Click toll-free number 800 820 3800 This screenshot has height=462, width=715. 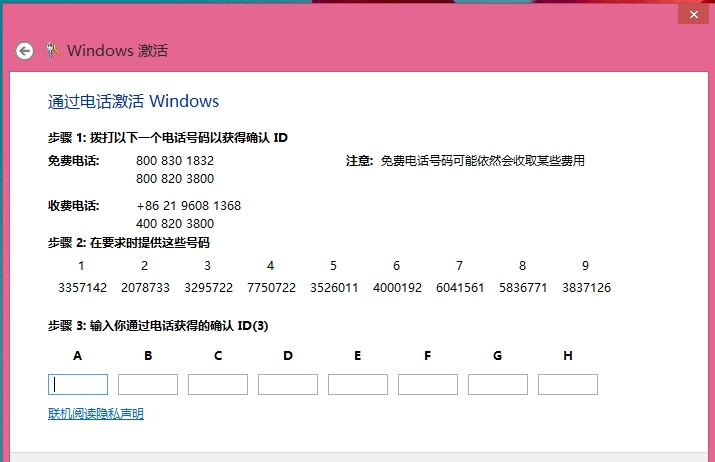pyautogui.click(x=175, y=178)
